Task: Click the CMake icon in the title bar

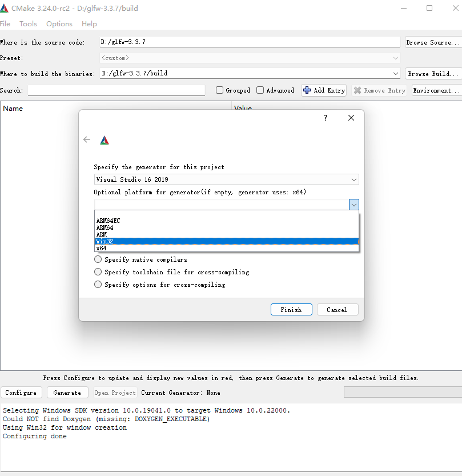Action: [x=4, y=8]
